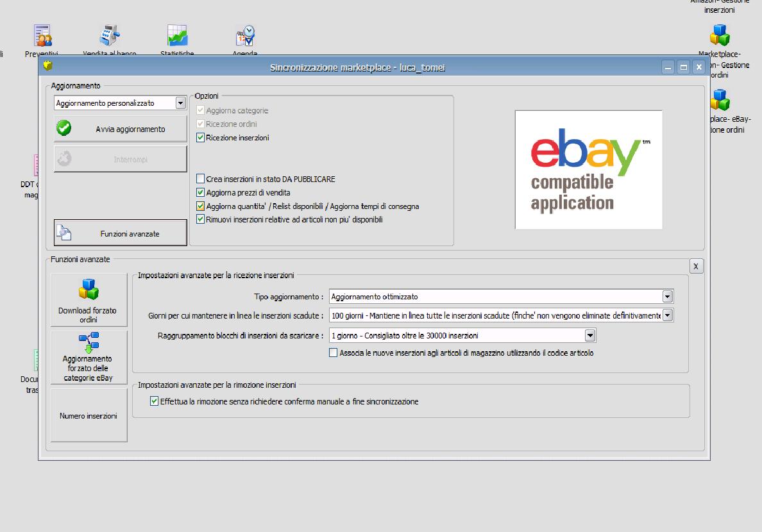Viewport: 762px width, 532px height.
Task: Enable Associa le nuove inserzioni agli articoli
Action: pyautogui.click(x=333, y=353)
